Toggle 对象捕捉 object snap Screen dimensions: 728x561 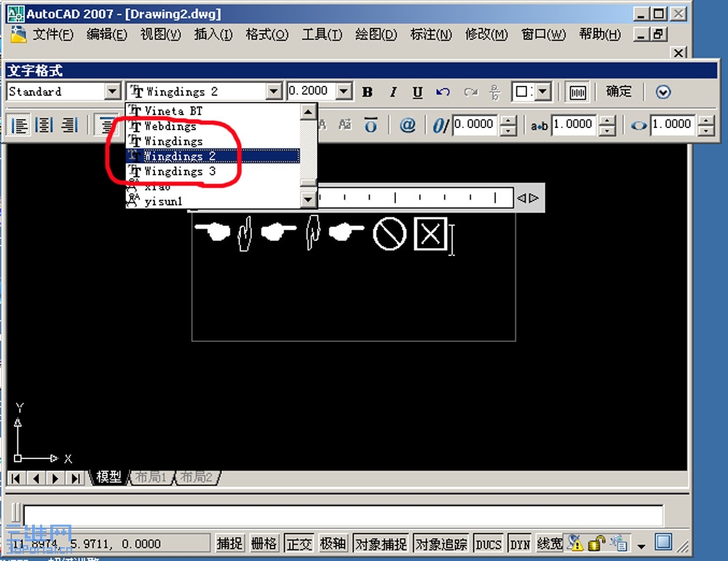tap(381, 544)
